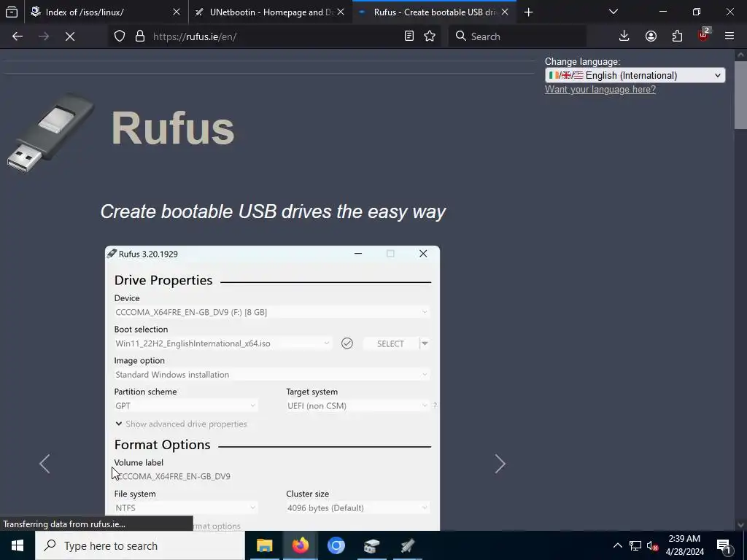This screenshot has width=747, height=560.
Task: Click the Firefox taskbar icon
Action: (300, 545)
